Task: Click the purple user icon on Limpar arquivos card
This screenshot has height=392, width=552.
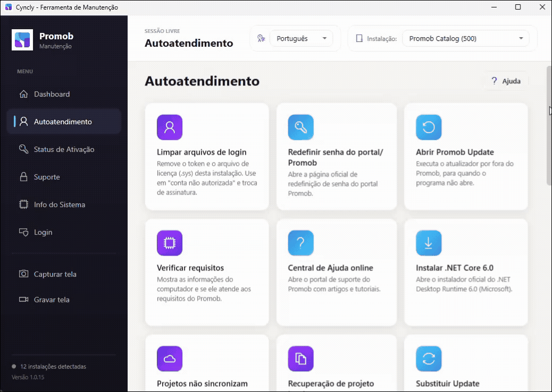Action: [170, 127]
